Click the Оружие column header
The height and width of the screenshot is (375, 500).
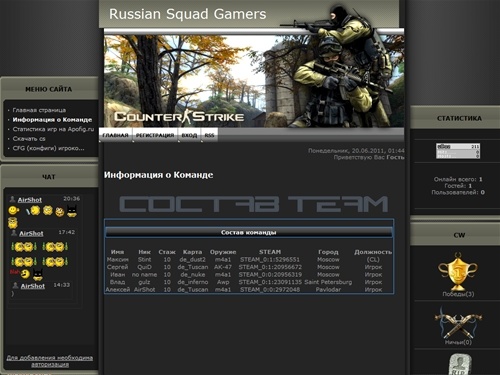click(223, 252)
